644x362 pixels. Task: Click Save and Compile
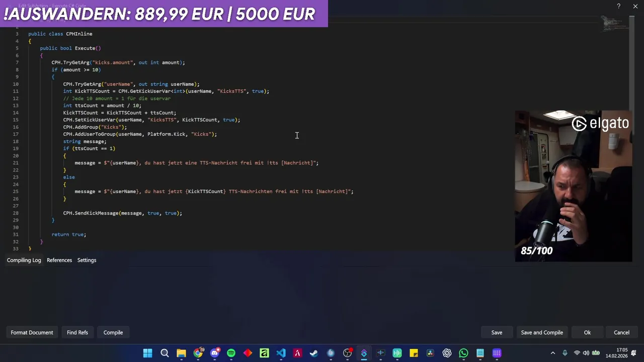pyautogui.click(x=542, y=332)
